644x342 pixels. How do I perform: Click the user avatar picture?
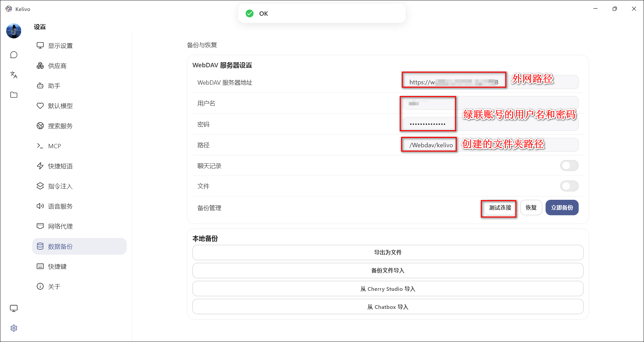(14, 31)
